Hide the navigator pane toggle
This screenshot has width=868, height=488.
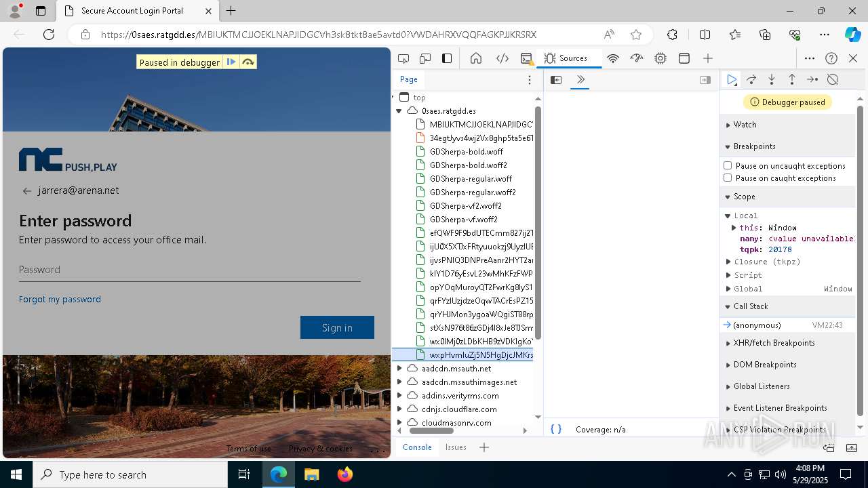(x=556, y=80)
